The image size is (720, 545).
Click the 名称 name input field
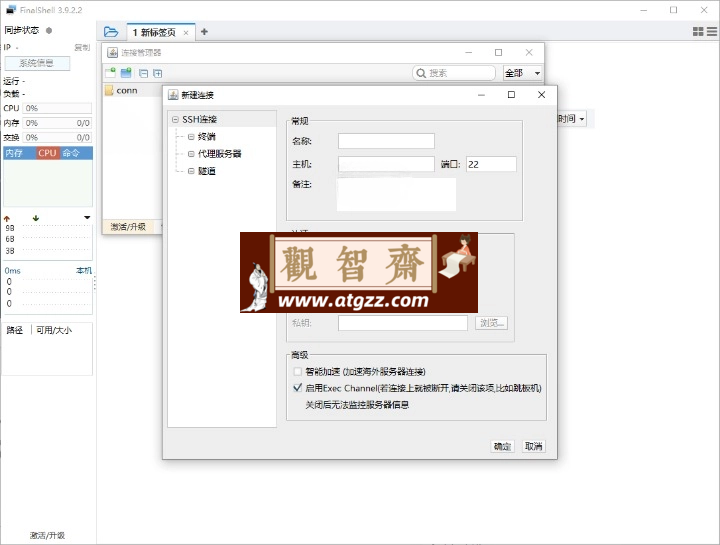(x=386, y=141)
